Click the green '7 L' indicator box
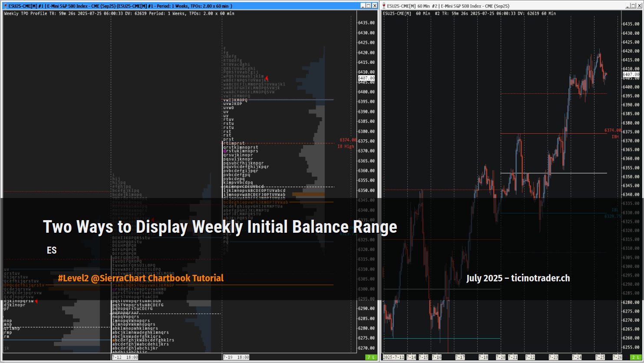The width and height of the screenshot is (644, 363). pos(371,357)
